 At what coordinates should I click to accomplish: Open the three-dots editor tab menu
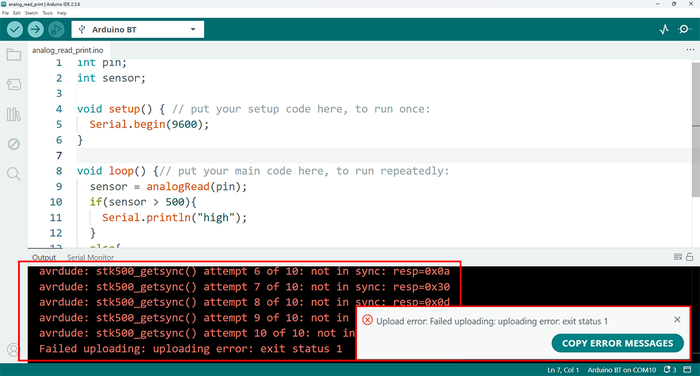[690, 50]
